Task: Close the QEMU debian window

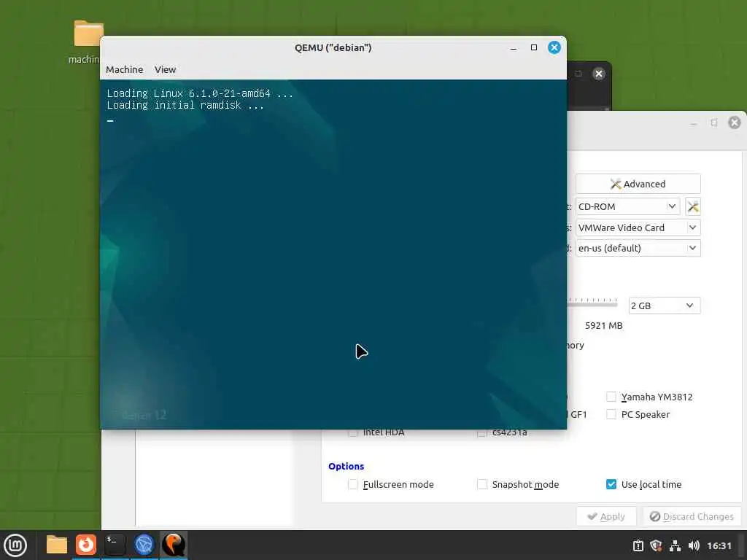Action: click(554, 47)
